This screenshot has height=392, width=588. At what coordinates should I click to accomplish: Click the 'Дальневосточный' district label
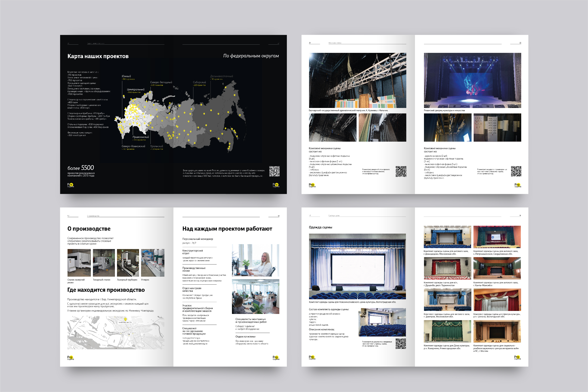point(222,76)
